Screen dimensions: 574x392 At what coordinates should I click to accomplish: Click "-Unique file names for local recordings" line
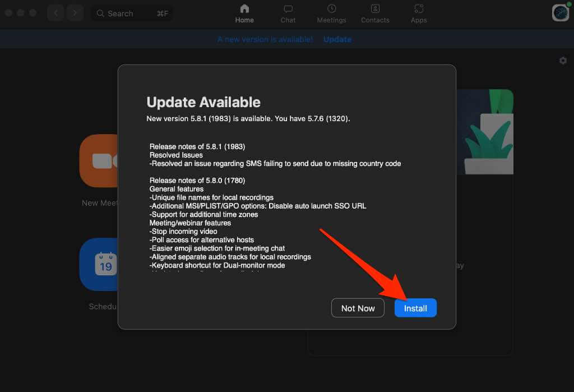(x=211, y=197)
